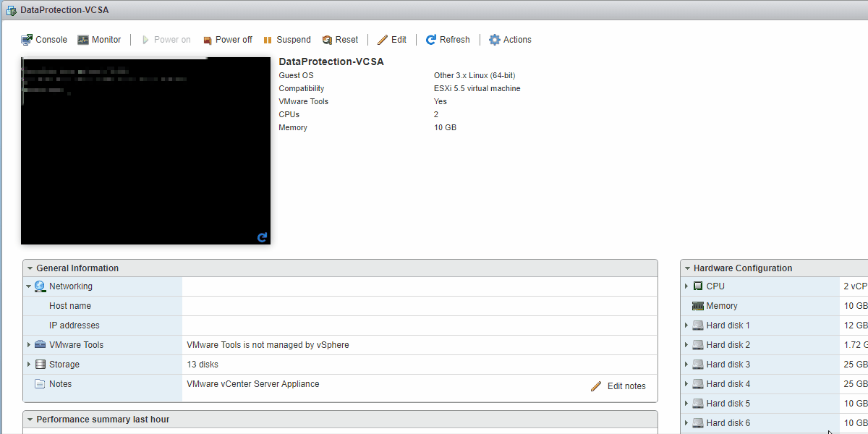Expand the VMware Tools row
The width and height of the screenshot is (868, 434).
(29, 345)
